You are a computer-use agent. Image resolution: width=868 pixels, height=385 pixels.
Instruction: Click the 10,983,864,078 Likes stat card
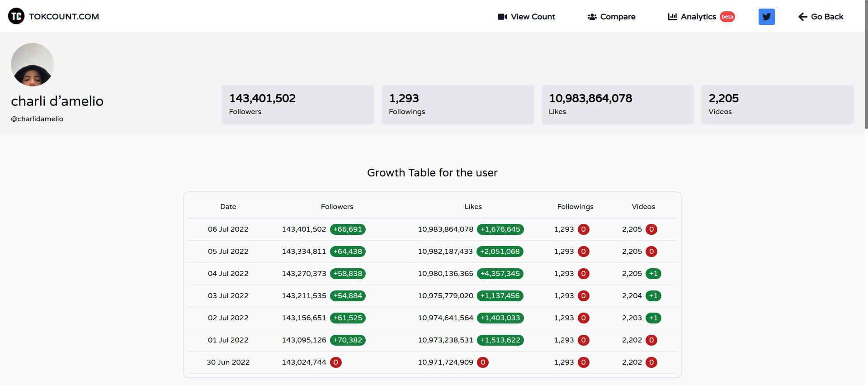[617, 105]
